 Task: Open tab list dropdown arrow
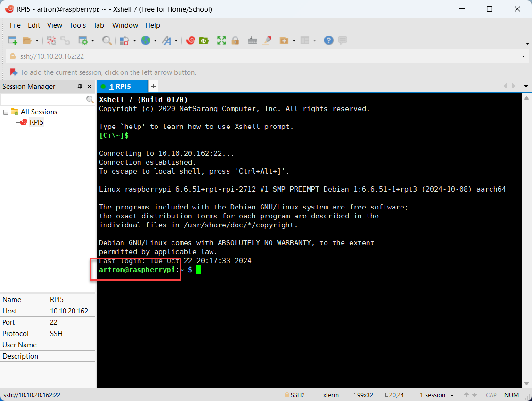click(x=526, y=86)
